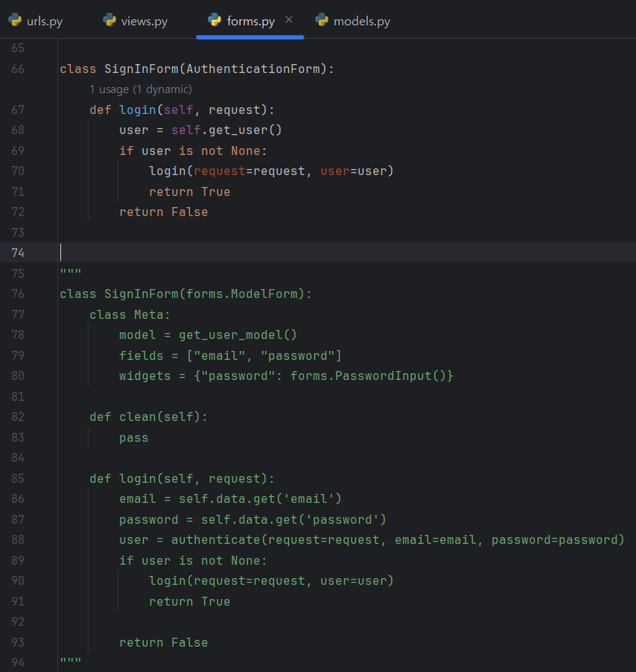Click AuthenticationForm in the class definition

tap(256, 69)
